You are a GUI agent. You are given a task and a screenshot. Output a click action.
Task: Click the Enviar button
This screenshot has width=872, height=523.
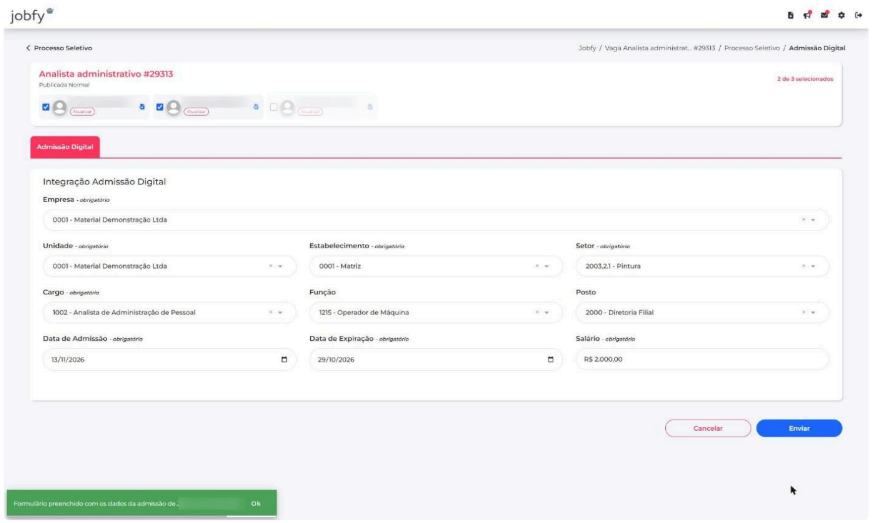point(799,428)
